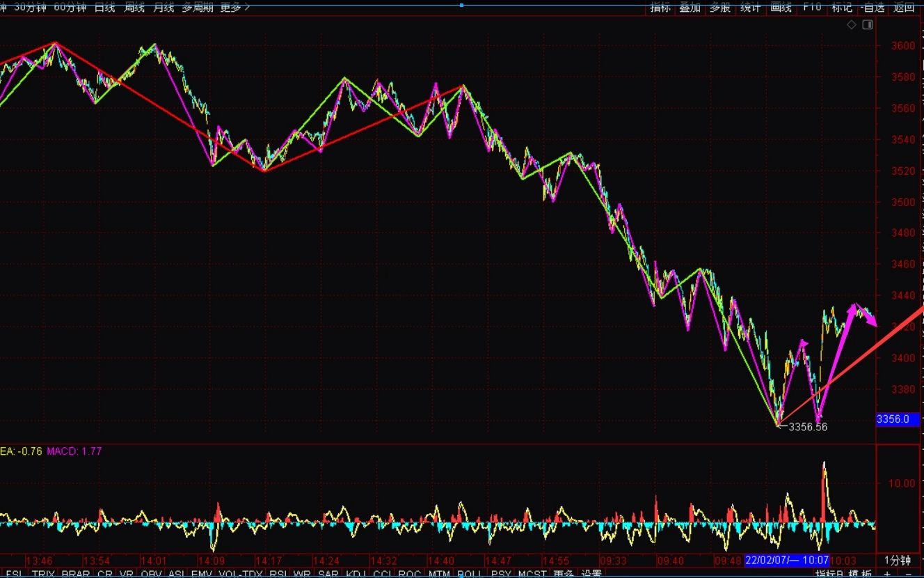Select the VOL-TDX indicator tab

click(241, 574)
